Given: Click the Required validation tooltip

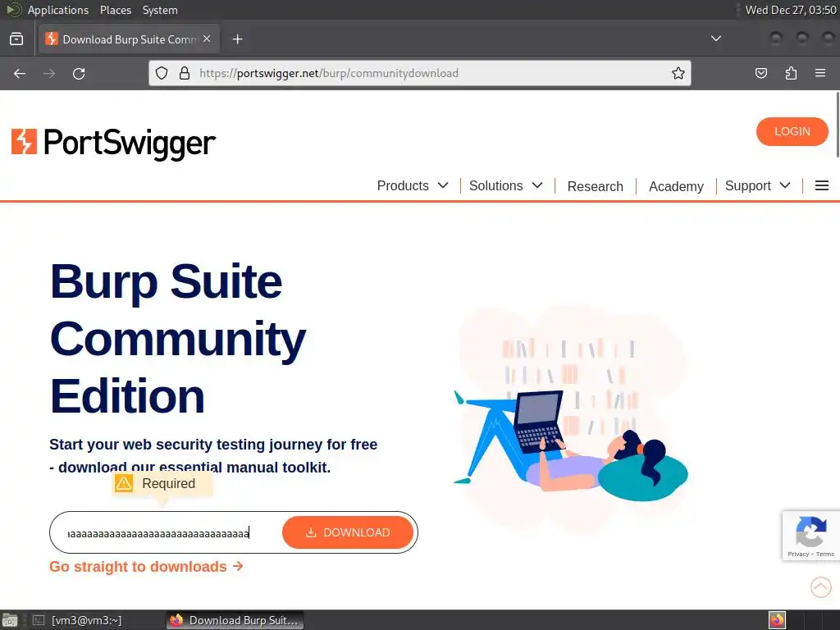Looking at the screenshot, I should click(162, 484).
